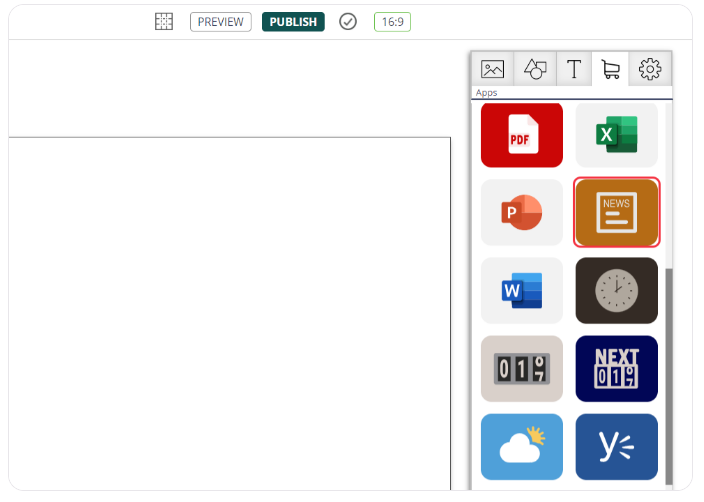
Task: Switch to the Images panel tab
Action: pos(493,69)
